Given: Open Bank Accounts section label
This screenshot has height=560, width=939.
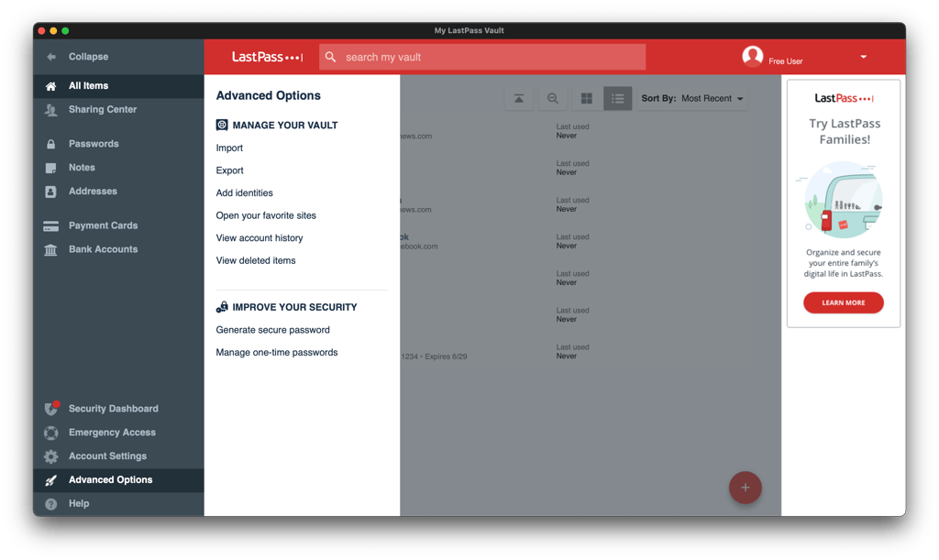Looking at the screenshot, I should click(103, 249).
